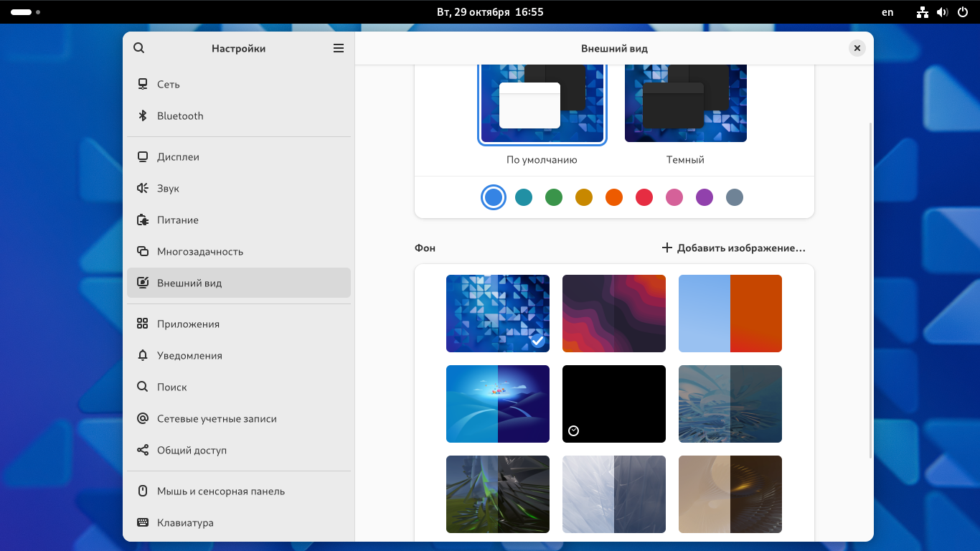Click the Bluetooth icon in sidebar

click(x=142, y=116)
